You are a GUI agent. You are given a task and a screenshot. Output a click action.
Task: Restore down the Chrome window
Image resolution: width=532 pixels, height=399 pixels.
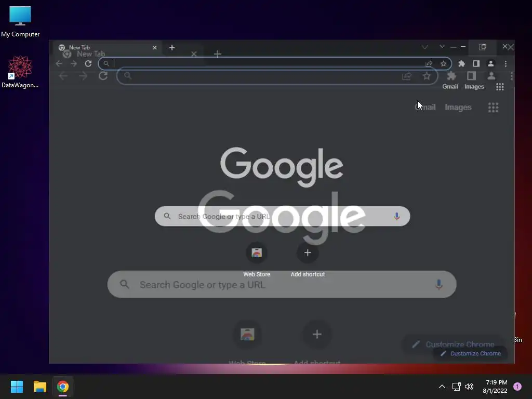coord(483,47)
